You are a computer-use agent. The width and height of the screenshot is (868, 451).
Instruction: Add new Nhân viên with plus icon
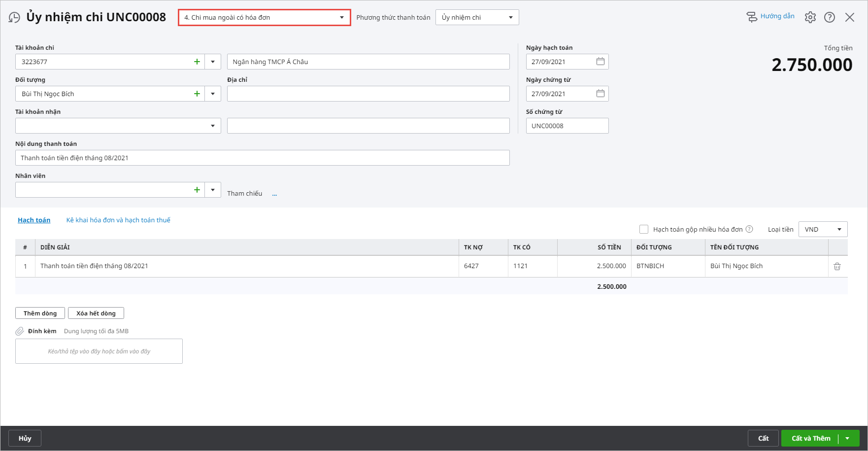click(197, 190)
